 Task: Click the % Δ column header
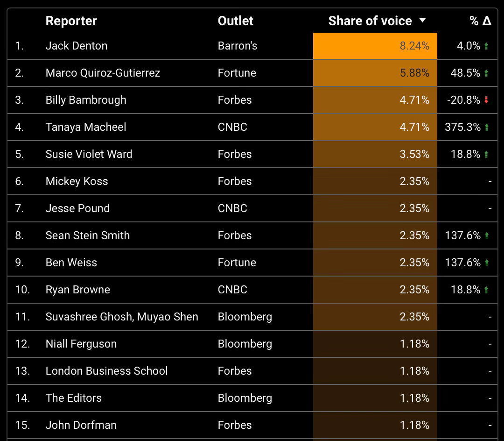(x=480, y=21)
